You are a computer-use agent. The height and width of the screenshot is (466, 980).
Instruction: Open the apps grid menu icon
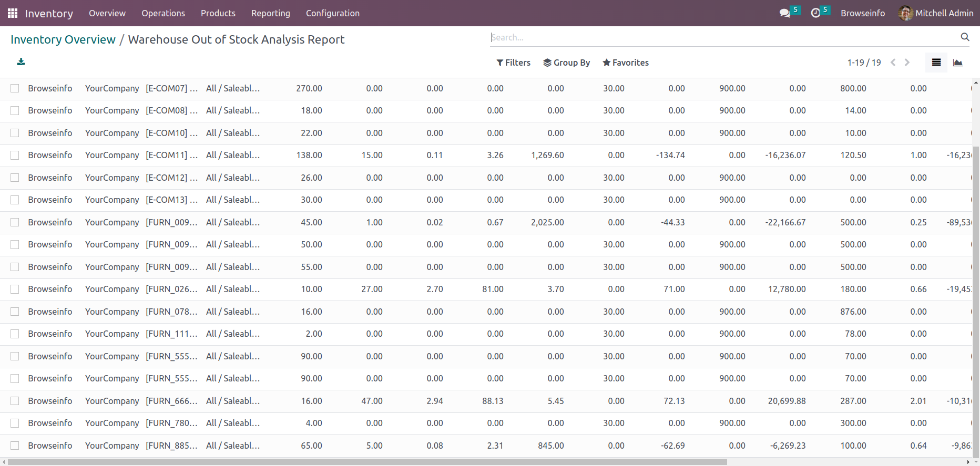(x=13, y=13)
